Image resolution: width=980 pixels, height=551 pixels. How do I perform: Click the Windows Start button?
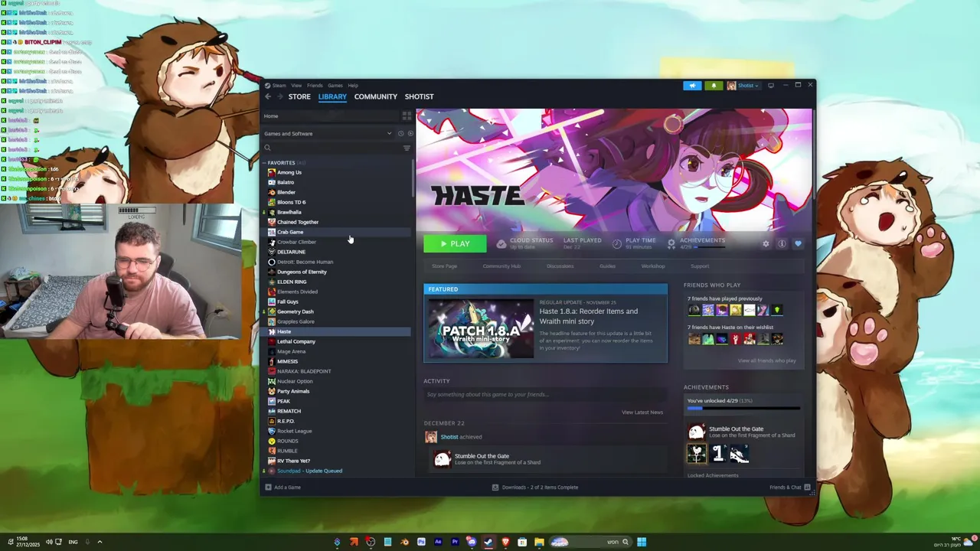click(x=642, y=542)
